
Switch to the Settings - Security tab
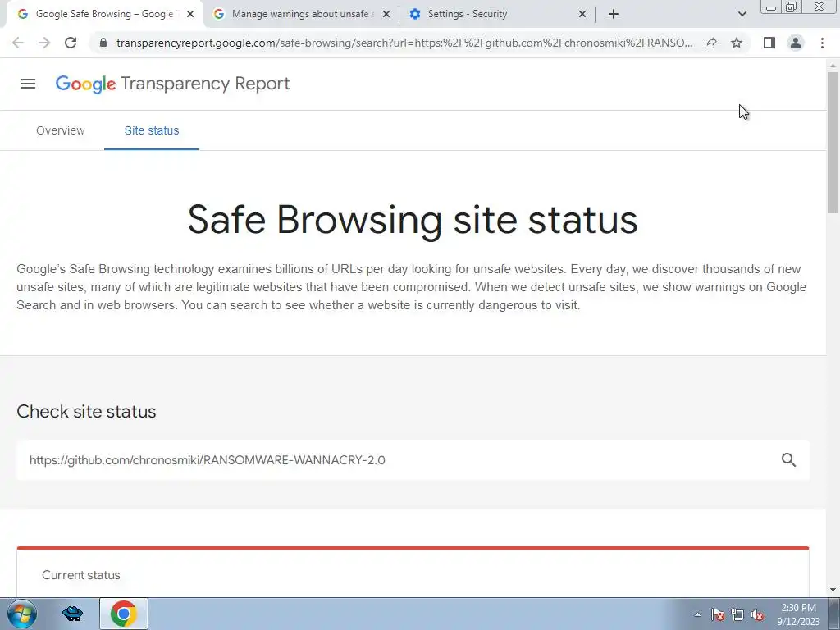point(497,15)
